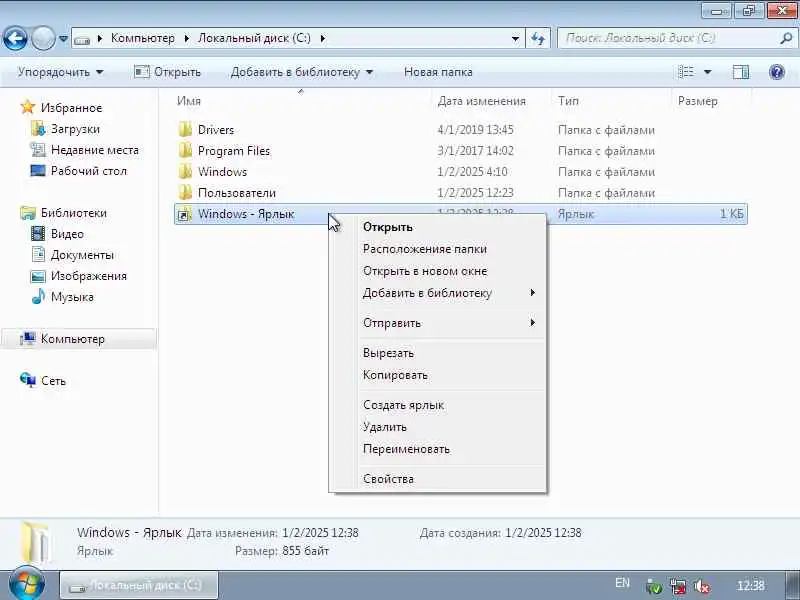Click the Windows - Ярлык shortcut icon
Viewport: 800px width, 600px height.
[184, 214]
